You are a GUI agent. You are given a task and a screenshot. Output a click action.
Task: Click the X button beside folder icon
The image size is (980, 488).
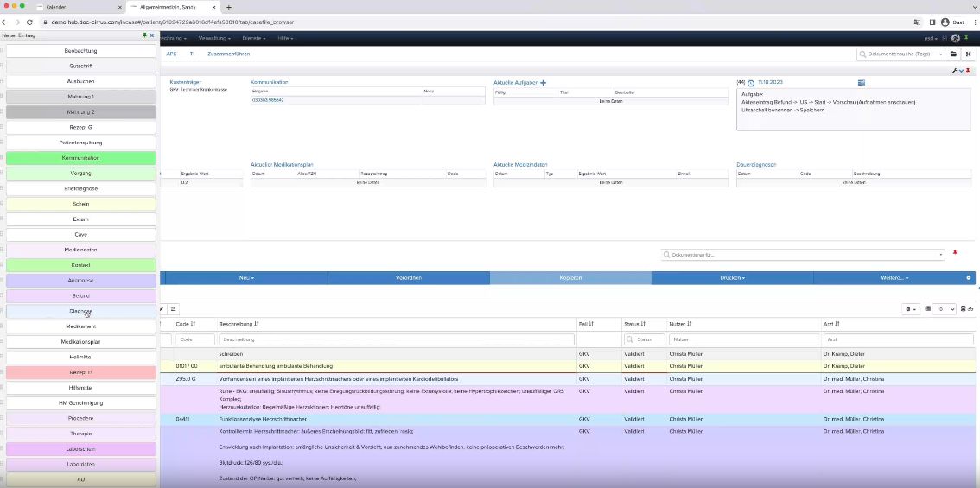click(x=968, y=54)
